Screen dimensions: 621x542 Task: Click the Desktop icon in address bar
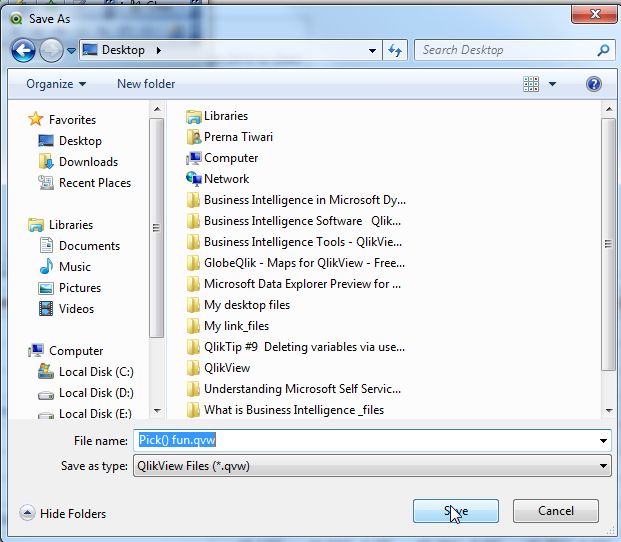pyautogui.click(x=90, y=50)
